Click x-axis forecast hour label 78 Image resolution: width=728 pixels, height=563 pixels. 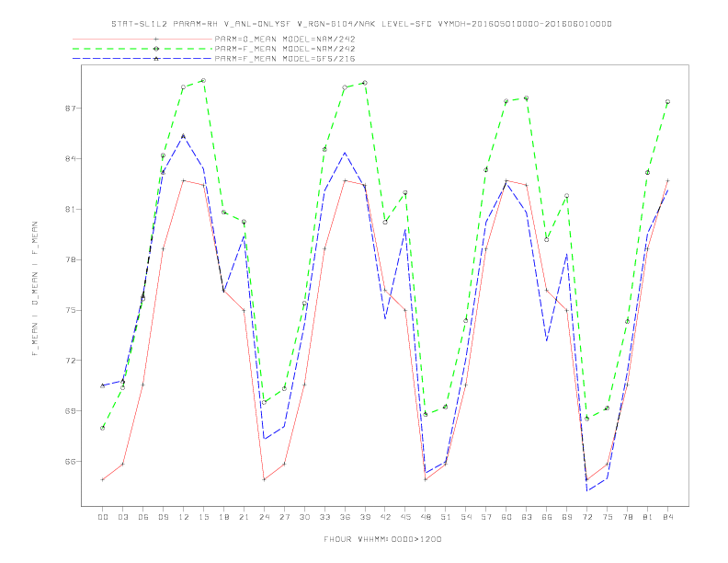[x=628, y=517]
